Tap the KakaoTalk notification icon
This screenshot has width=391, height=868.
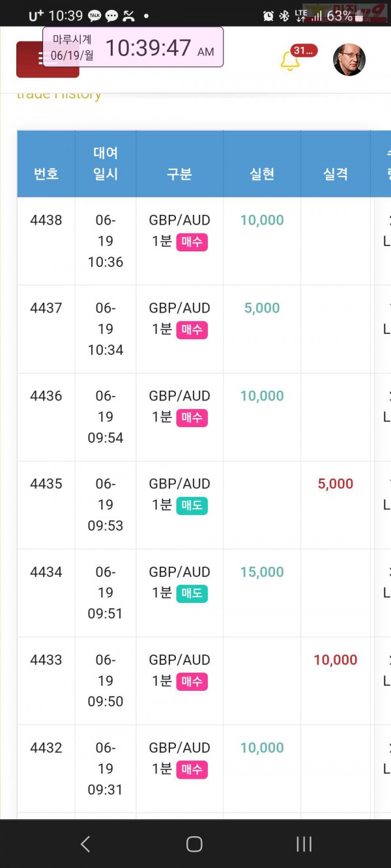(x=94, y=16)
